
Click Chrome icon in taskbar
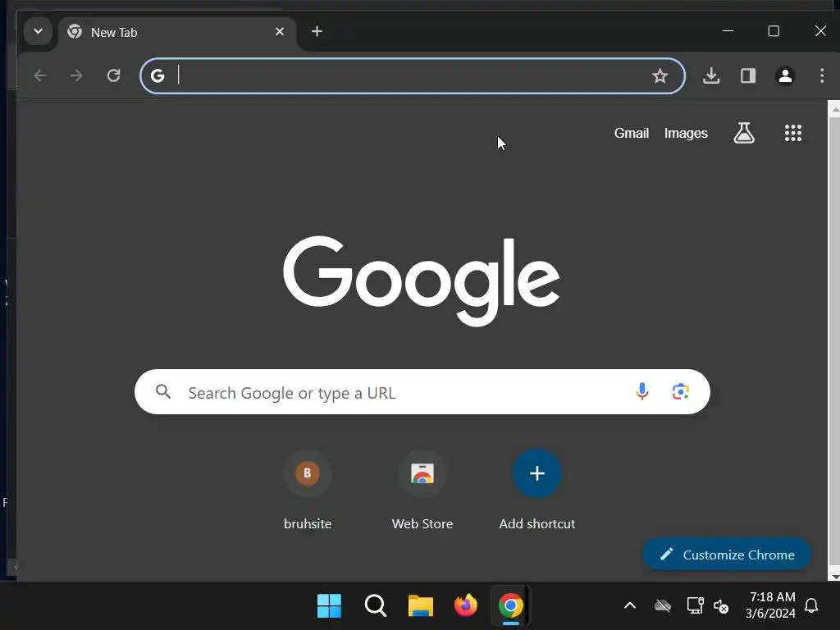tap(511, 606)
